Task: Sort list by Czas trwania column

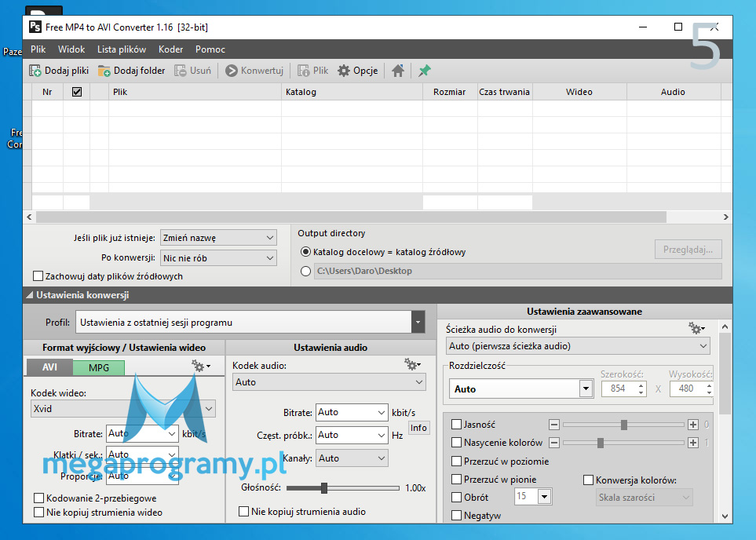Action: click(504, 92)
